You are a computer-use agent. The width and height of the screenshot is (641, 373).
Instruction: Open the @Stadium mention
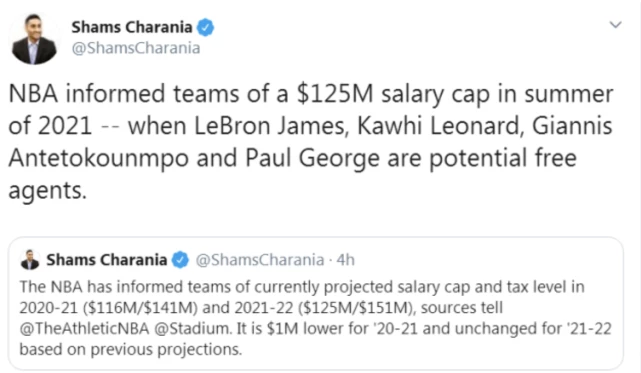point(192,329)
